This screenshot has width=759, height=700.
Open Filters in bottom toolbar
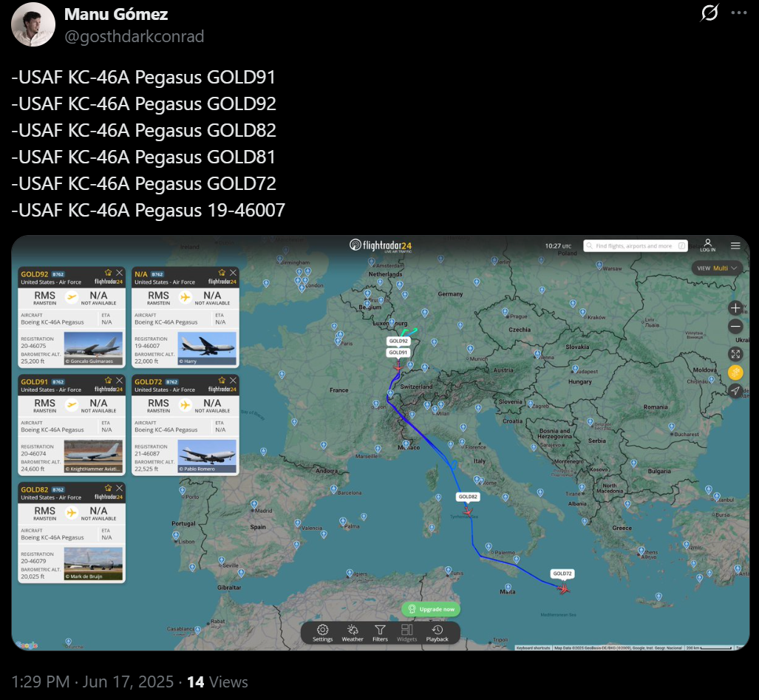[380, 633]
